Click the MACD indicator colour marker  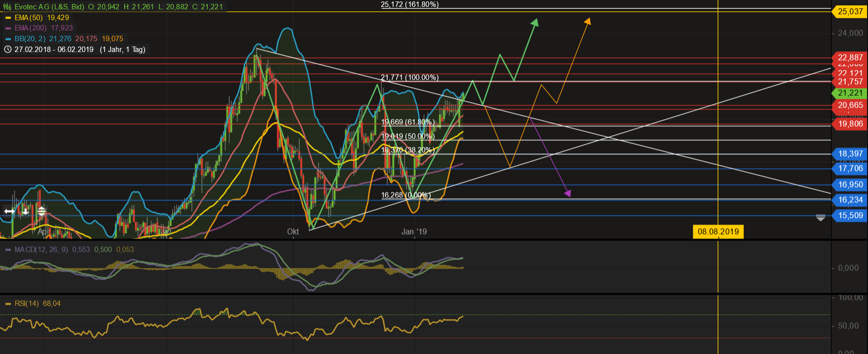8,250
